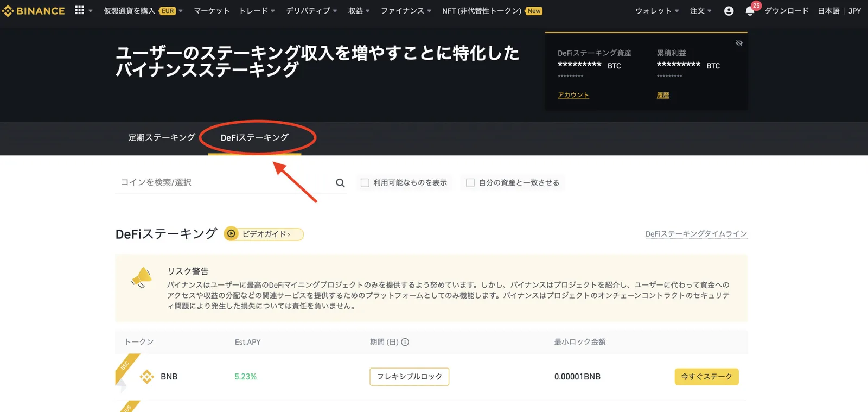
Task: Expand the デリバティブ menu
Action: coord(311,11)
